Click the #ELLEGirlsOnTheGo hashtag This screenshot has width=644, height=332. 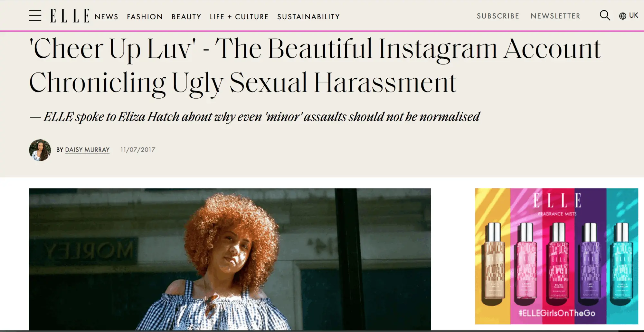click(x=557, y=313)
